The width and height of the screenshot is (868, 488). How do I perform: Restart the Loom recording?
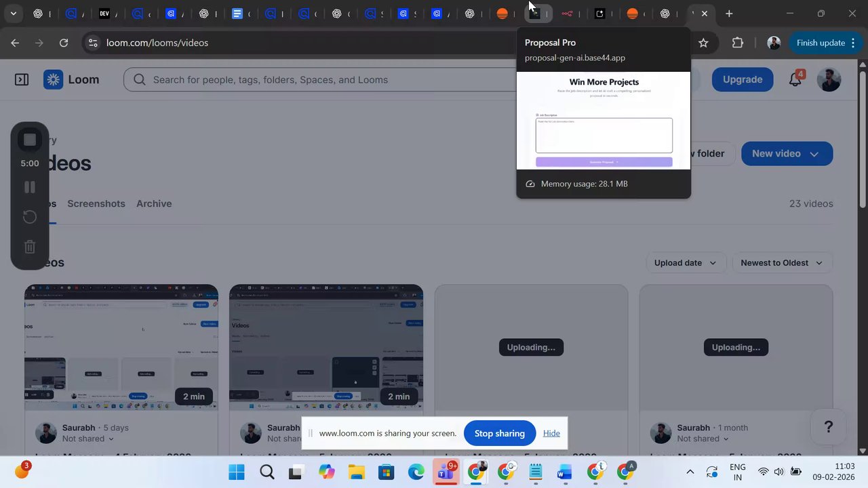(x=30, y=217)
